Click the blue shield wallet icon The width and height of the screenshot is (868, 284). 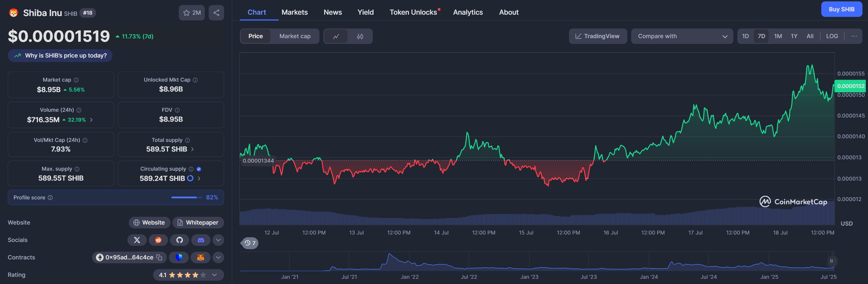click(x=179, y=257)
